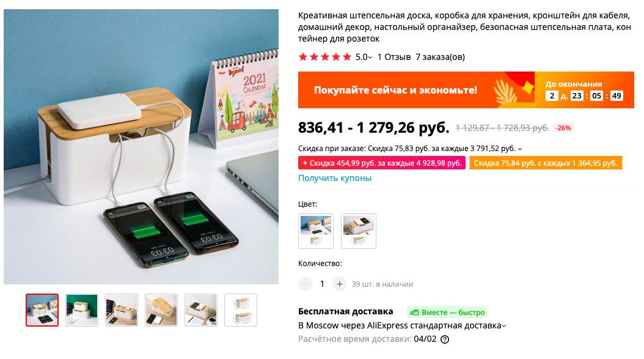Select the last dimensions product thumbnail
Image resolution: width=644 pixels, height=359 pixels.
[x=241, y=310]
